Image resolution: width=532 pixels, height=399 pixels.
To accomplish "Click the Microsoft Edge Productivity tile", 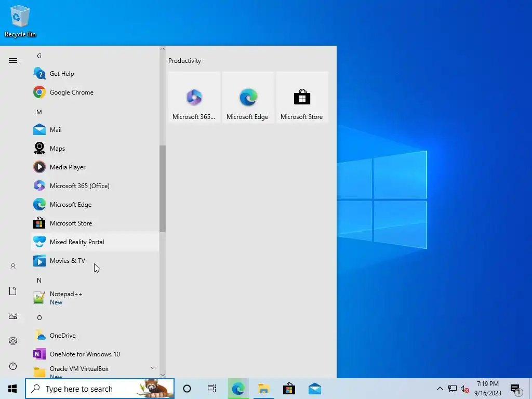I will 248,97.
